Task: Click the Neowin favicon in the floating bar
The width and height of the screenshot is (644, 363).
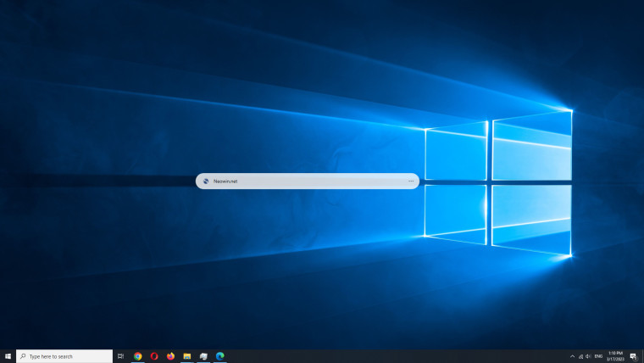Action: [206, 181]
